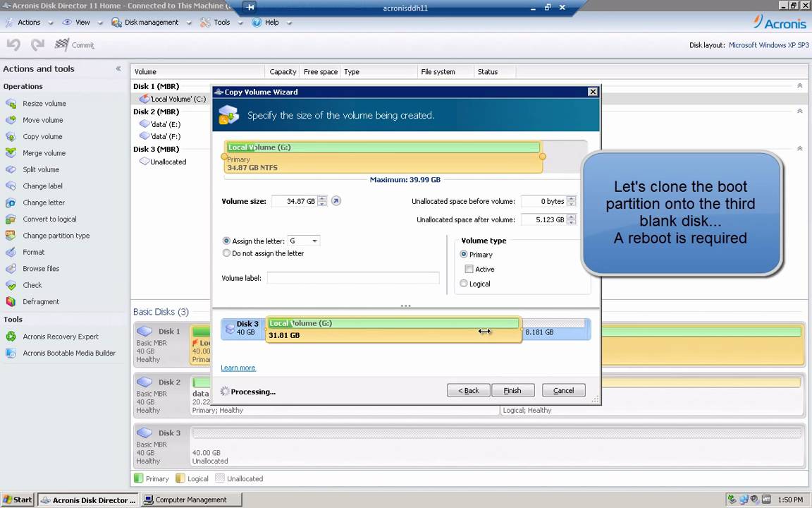Click the Commit flag icon

coord(62,45)
